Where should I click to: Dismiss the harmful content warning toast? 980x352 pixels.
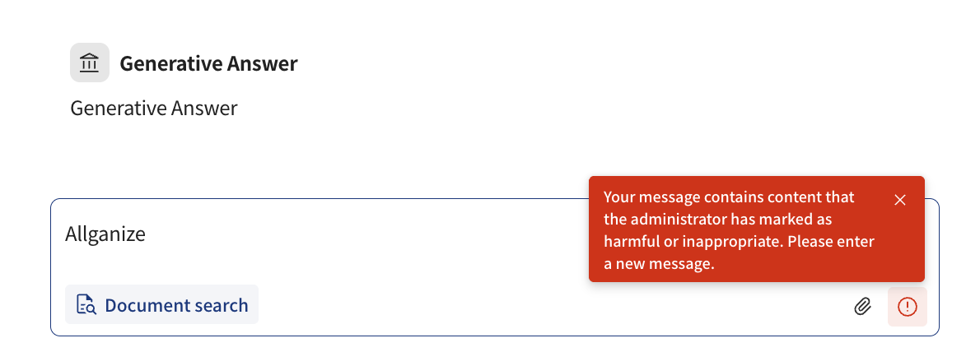pyautogui.click(x=899, y=200)
